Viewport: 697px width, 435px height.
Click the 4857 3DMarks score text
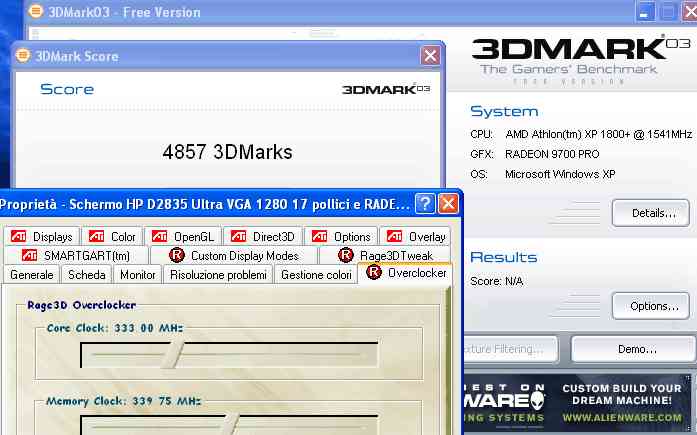coord(227,152)
